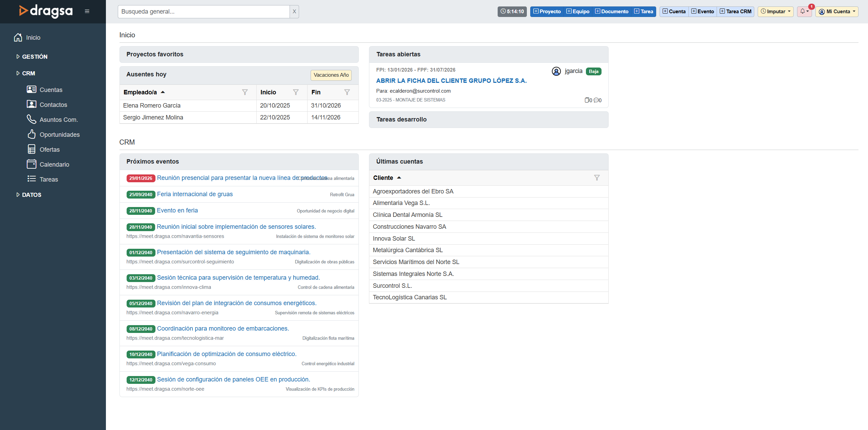
Task: Click the Vacaciones Año button
Action: click(331, 75)
